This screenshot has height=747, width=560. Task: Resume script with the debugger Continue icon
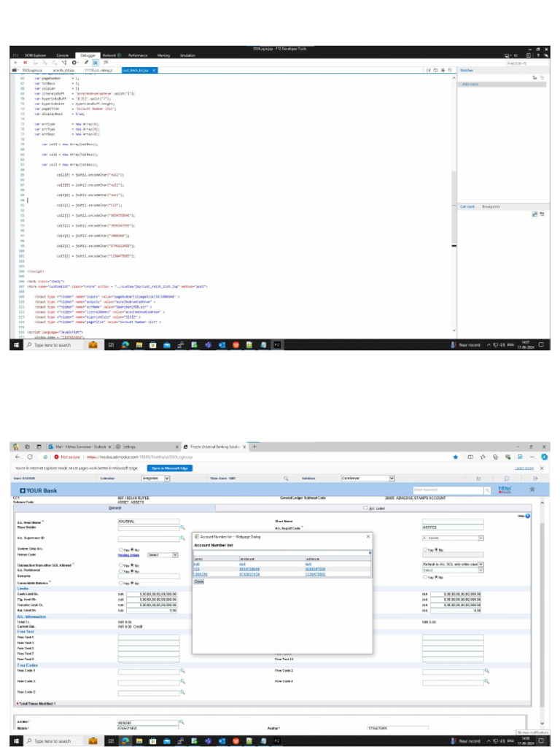(16, 63)
